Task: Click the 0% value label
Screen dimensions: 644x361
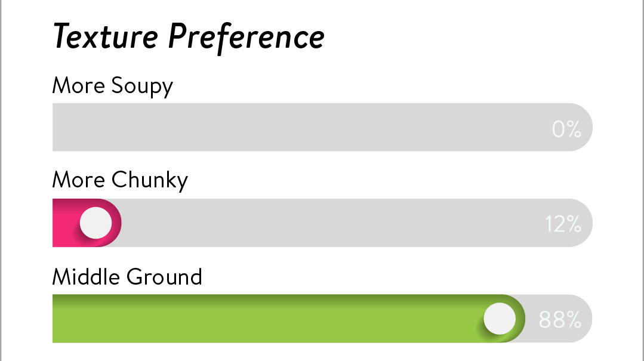Action: point(566,129)
